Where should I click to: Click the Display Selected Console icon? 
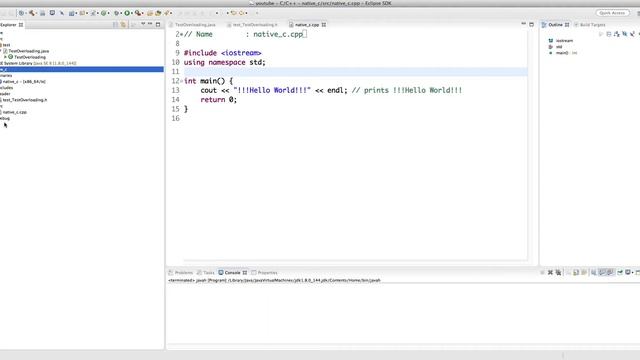(x=628, y=272)
